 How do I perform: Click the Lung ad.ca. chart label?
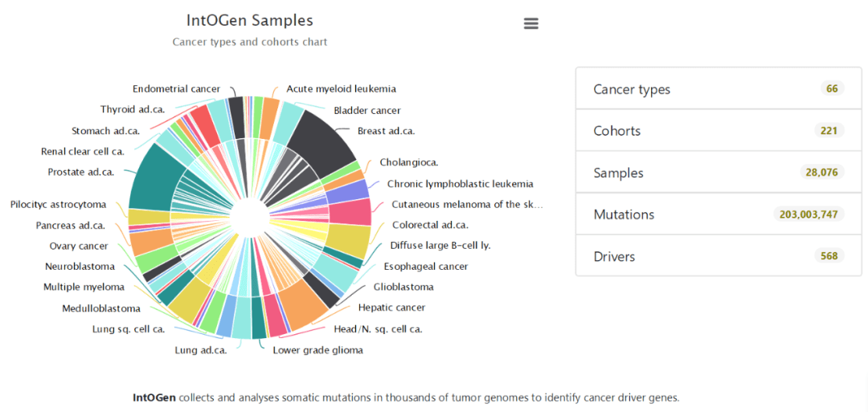(201, 350)
